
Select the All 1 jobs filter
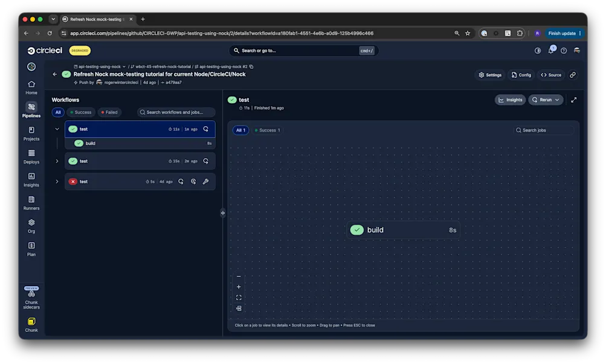pyautogui.click(x=241, y=130)
